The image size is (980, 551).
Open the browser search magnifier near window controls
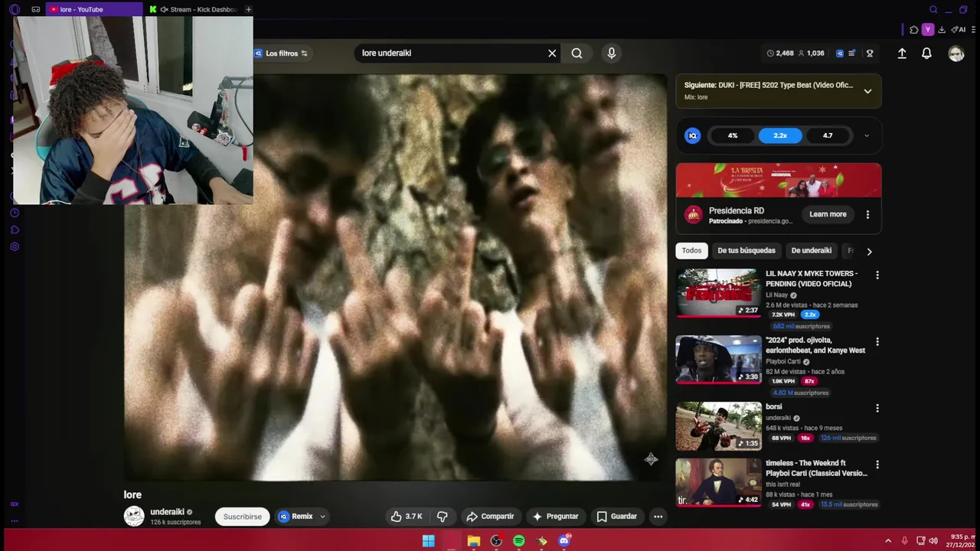pos(933,9)
